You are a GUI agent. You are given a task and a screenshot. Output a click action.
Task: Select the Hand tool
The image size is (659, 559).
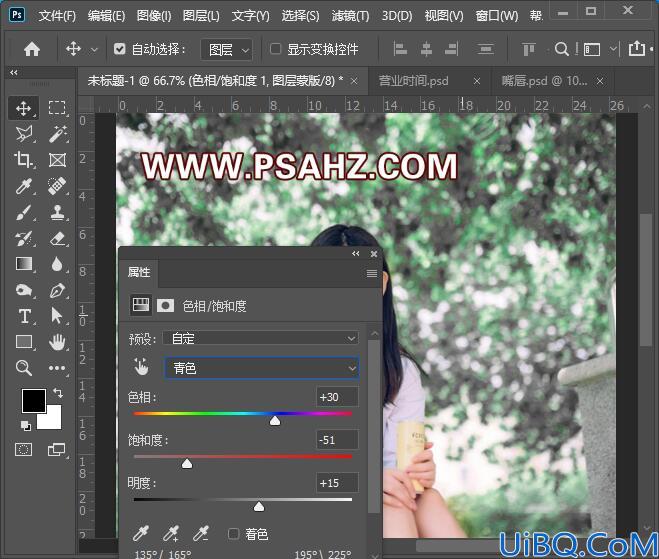tap(57, 342)
